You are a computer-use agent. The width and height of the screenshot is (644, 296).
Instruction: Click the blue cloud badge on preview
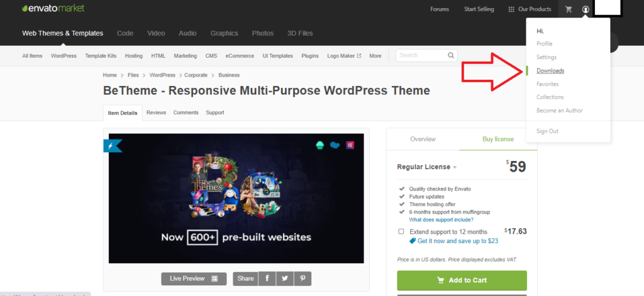tap(335, 145)
